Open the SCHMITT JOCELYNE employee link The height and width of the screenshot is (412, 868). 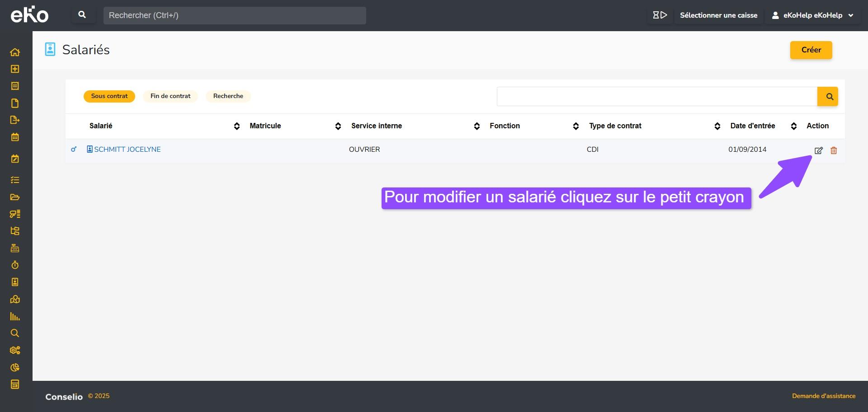127,150
